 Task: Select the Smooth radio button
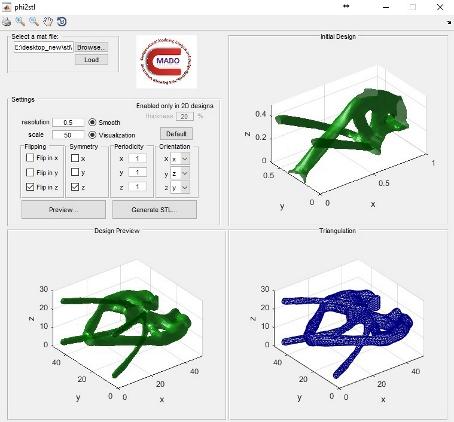[92, 122]
